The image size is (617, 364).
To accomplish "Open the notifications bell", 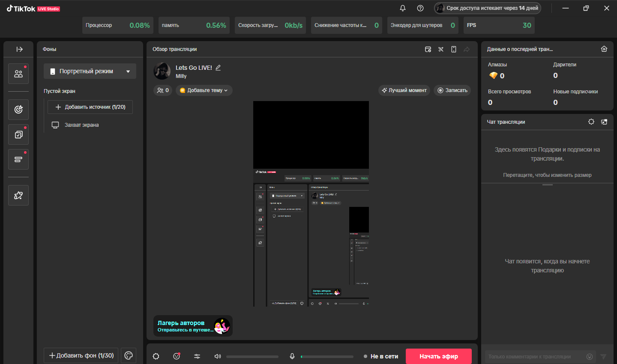I will click(x=403, y=8).
